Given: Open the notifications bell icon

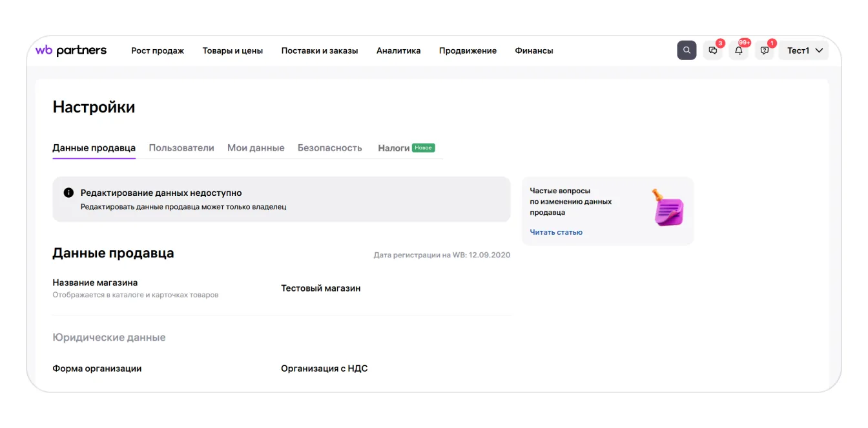Looking at the screenshot, I should coord(739,50).
